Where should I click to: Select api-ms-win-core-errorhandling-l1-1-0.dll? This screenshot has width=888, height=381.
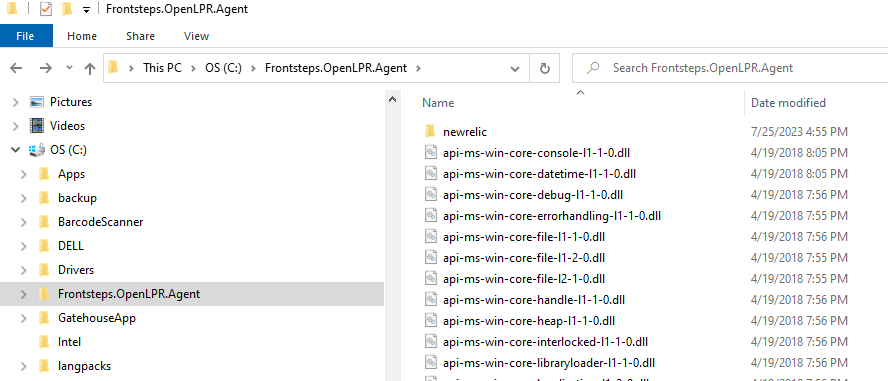tap(552, 216)
